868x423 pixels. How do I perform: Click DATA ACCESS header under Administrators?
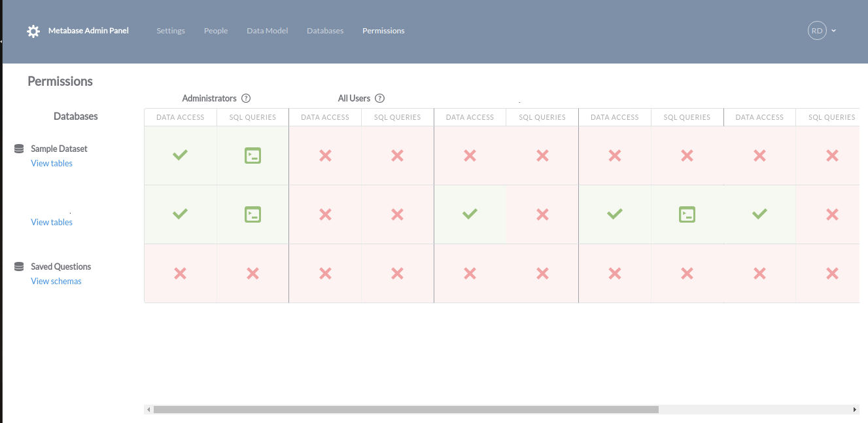coord(181,117)
